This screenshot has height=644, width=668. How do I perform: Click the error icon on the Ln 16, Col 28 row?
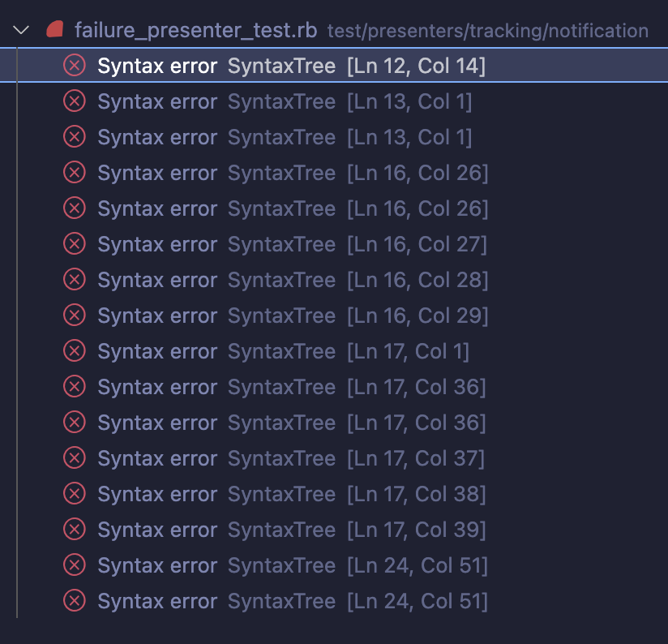click(x=75, y=280)
